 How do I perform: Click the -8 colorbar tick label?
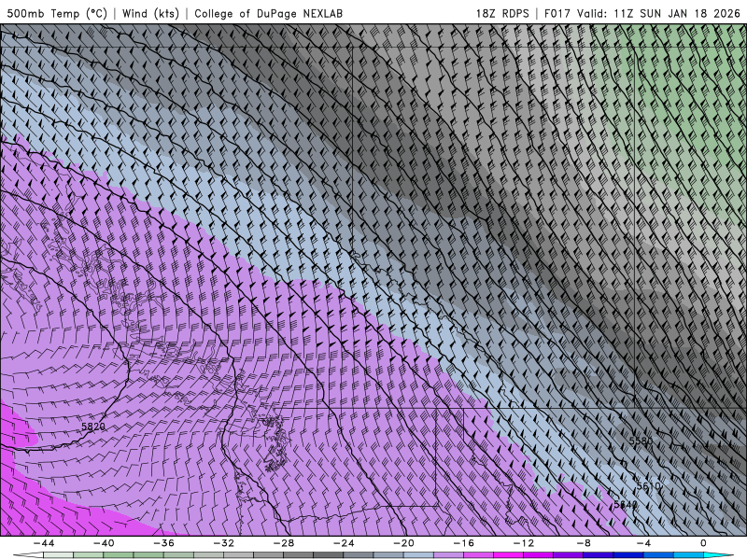point(583,543)
